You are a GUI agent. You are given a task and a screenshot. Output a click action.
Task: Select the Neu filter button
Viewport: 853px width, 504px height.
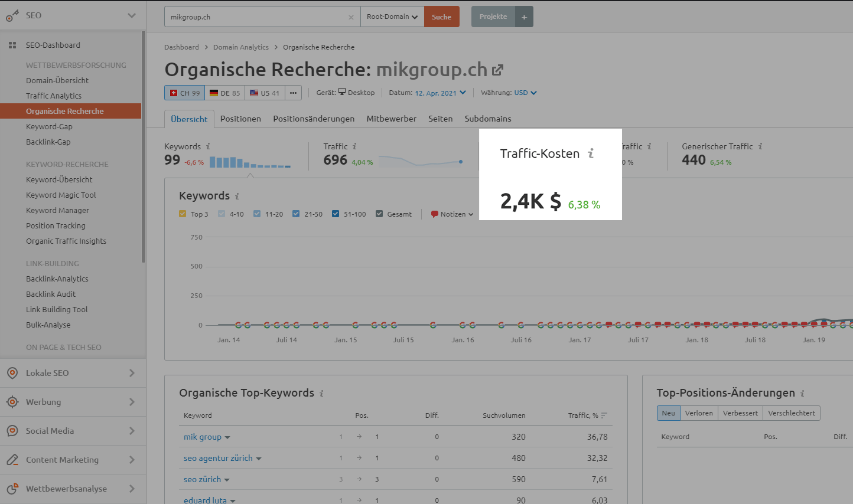tap(668, 413)
